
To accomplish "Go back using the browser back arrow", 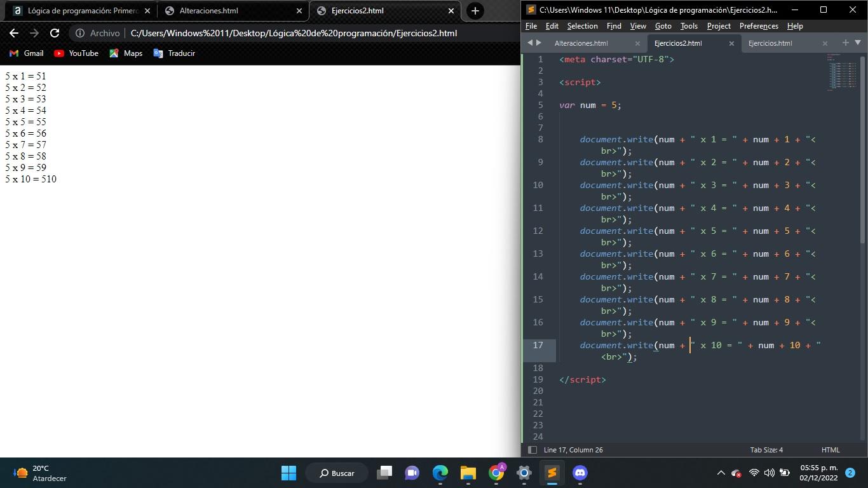I will point(14,33).
